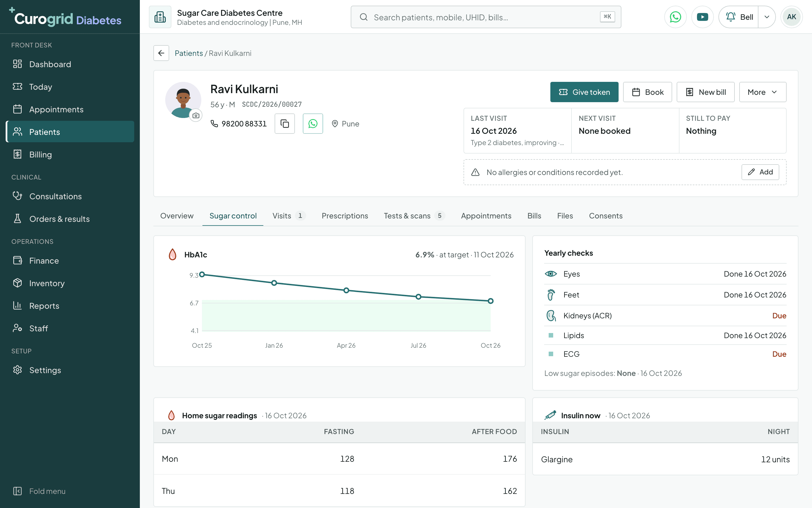Open Orders & results in the sidebar

pos(70,219)
